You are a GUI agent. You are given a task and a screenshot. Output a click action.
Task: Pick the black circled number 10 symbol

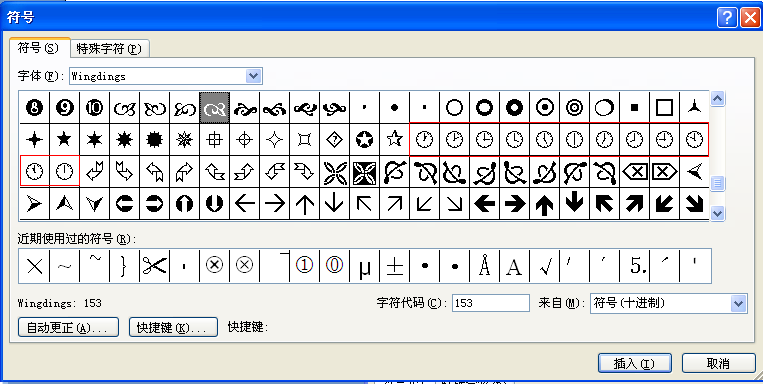tap(94, 108)
